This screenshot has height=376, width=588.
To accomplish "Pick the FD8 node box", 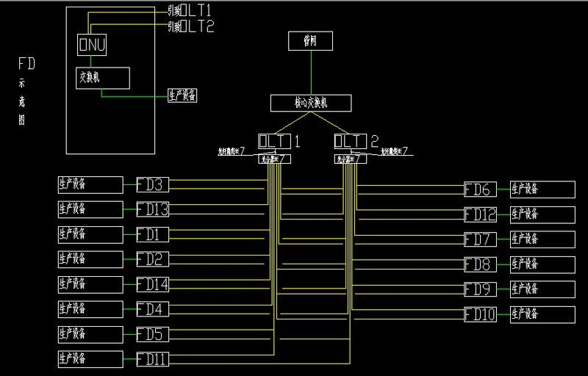I will pos(479,264).
